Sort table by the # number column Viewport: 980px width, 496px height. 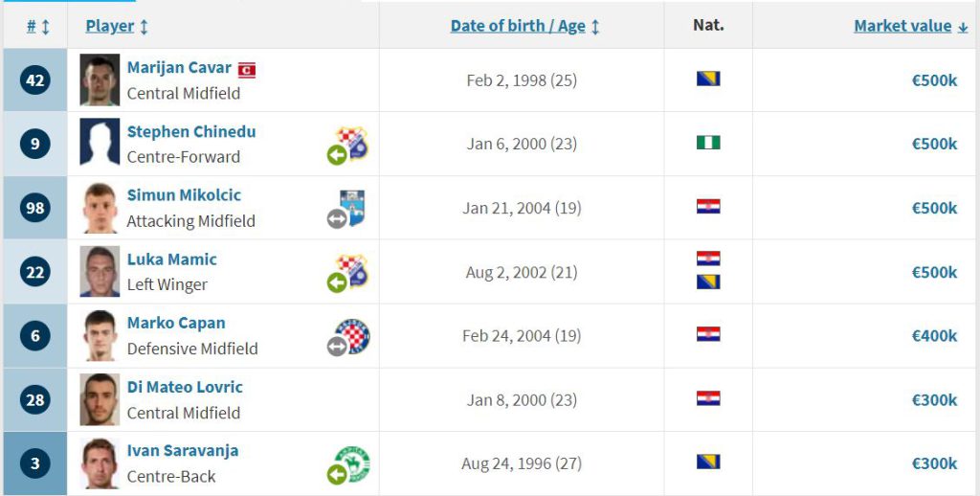click(x=38, y=26)
